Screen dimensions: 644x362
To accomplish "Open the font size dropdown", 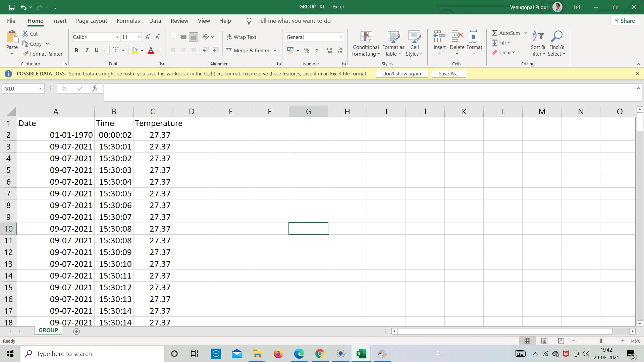I will (x=139, y=37).
